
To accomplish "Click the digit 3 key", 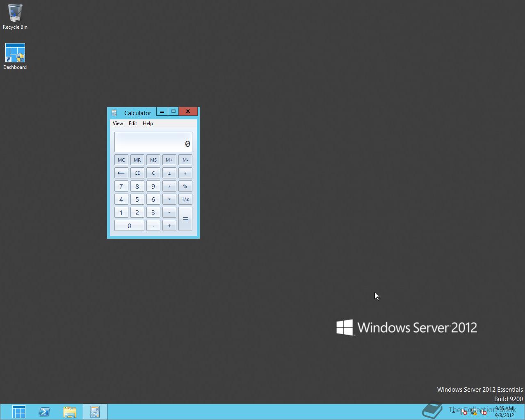I will coord(153,212).
